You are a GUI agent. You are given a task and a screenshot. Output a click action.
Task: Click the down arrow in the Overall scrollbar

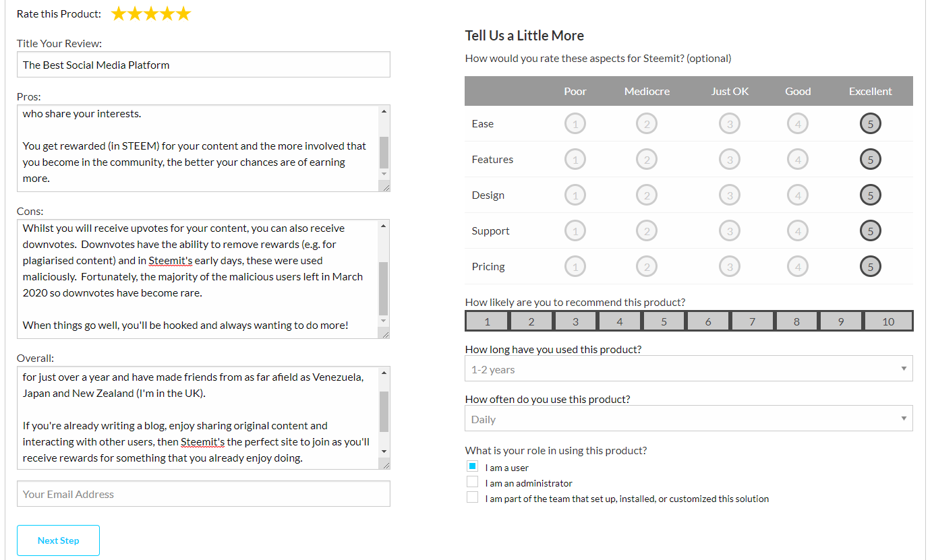point(384,451)
